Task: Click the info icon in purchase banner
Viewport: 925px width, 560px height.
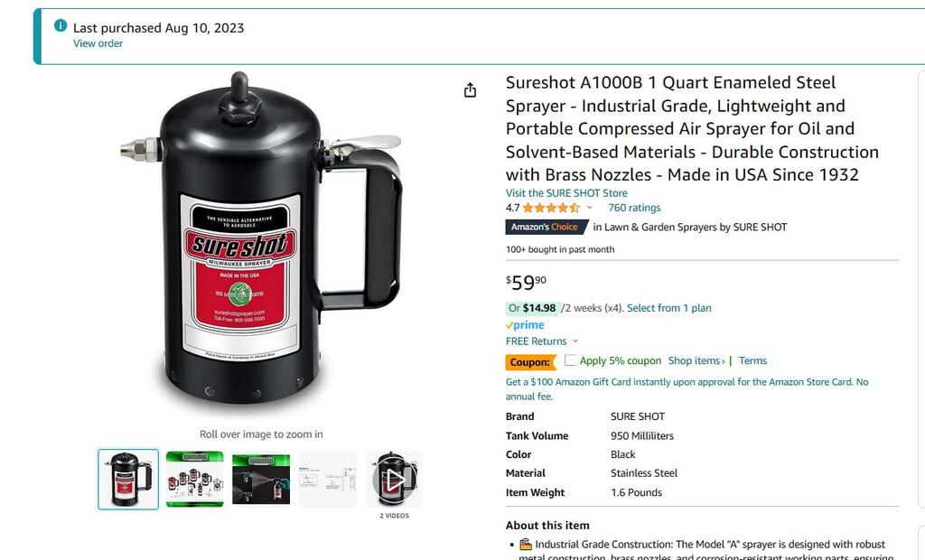Action: tap(61, 25)
